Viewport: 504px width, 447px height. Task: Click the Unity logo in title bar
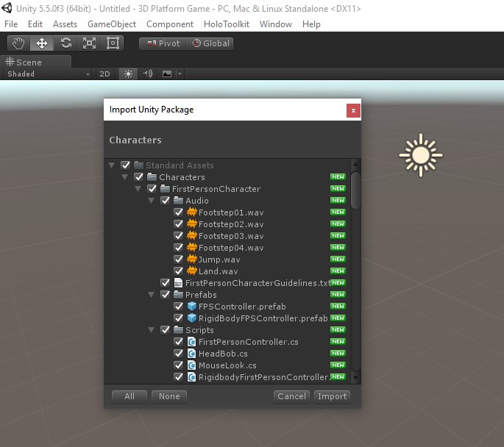pyautogui.click(x=7, y=8)
